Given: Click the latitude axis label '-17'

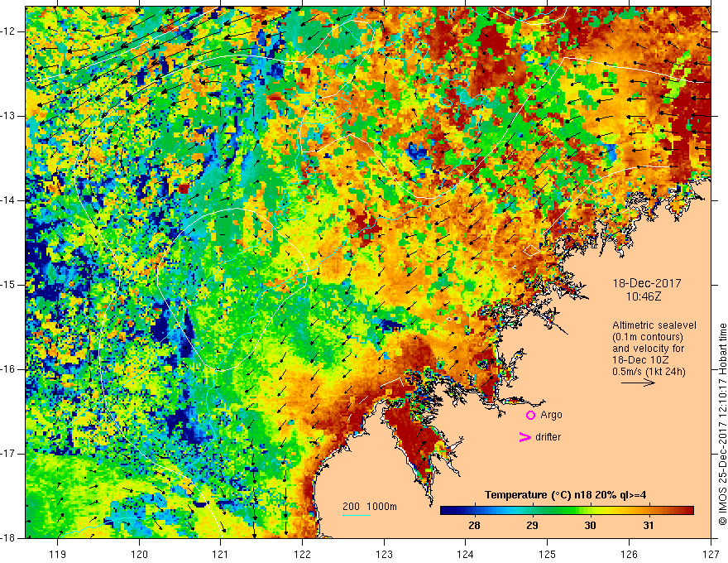Looking at the screenshot, I should click(x=9, y=454).
